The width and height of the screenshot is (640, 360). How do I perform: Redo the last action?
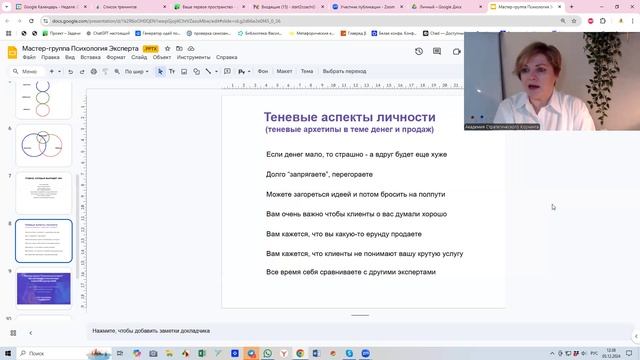(x=82, y=71)
